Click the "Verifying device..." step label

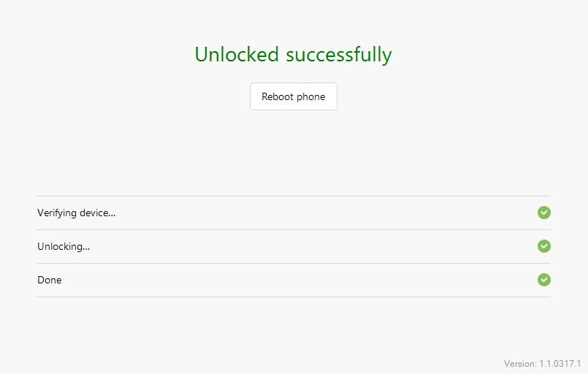click(76, 213)
